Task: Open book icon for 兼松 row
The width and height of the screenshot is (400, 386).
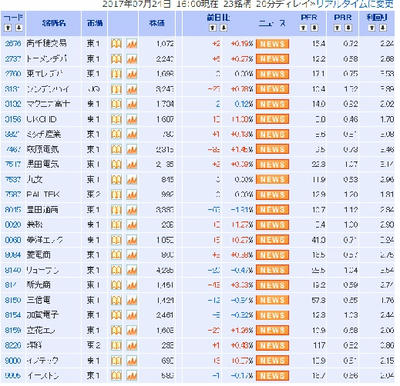Action: (116, 225)
